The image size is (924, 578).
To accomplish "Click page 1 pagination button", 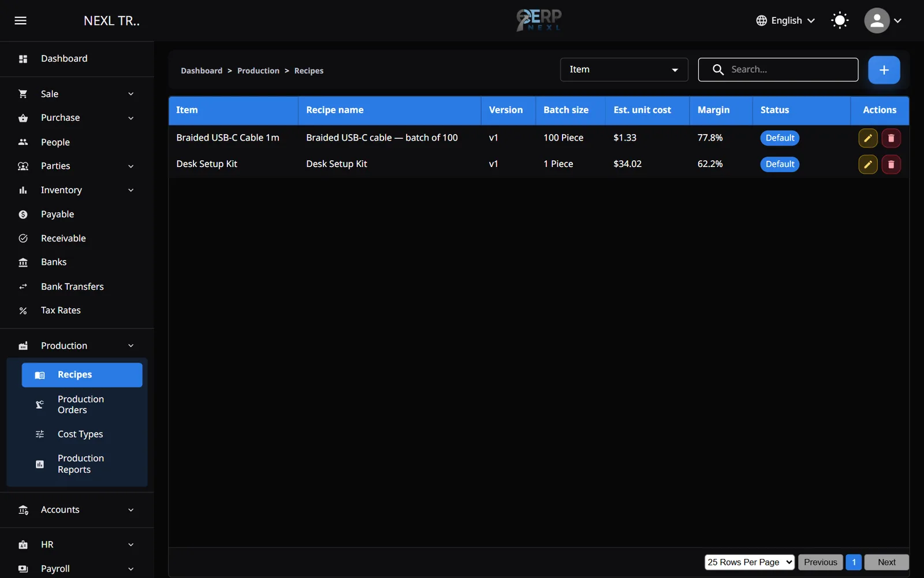I will [x=854, y=562].
